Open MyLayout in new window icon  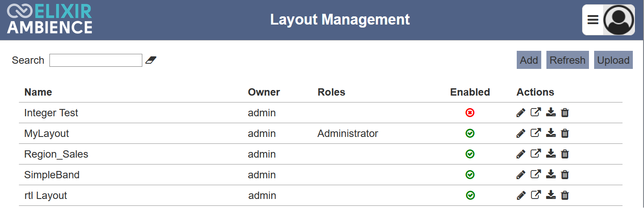(x=536, y=133)
